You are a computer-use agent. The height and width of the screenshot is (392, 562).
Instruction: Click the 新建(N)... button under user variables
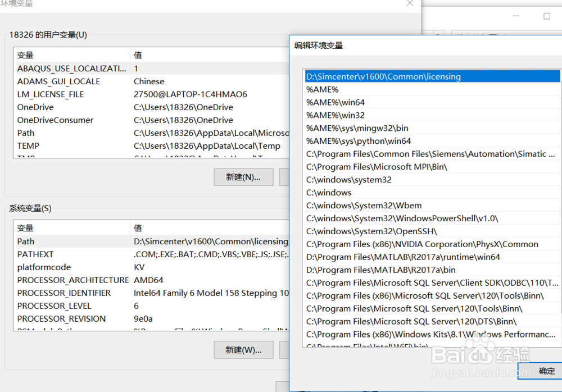(x=243, y=176)
